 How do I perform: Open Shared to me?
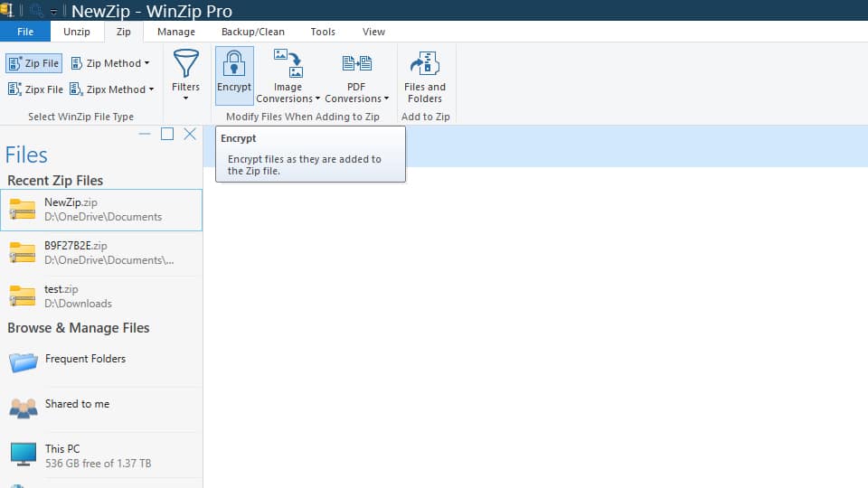click(x=101, y=408)
